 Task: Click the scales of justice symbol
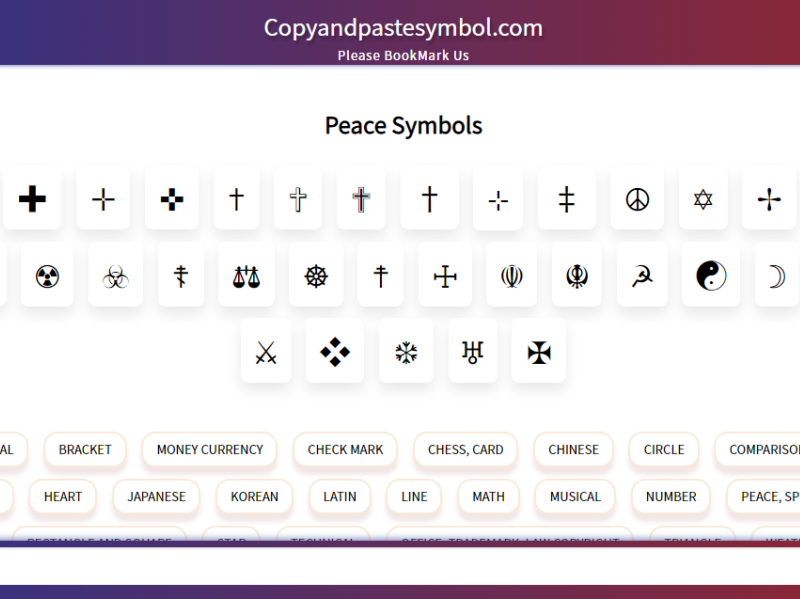point(246,275)
